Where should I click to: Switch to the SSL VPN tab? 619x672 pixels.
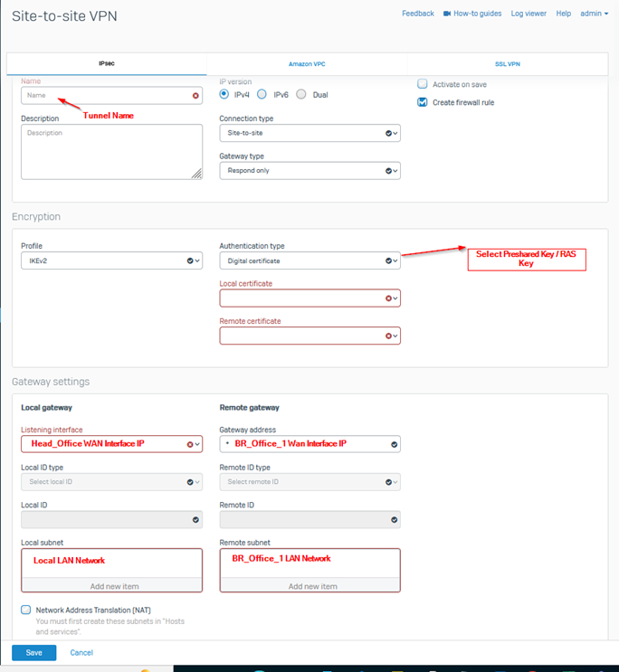tap(507, 64)
